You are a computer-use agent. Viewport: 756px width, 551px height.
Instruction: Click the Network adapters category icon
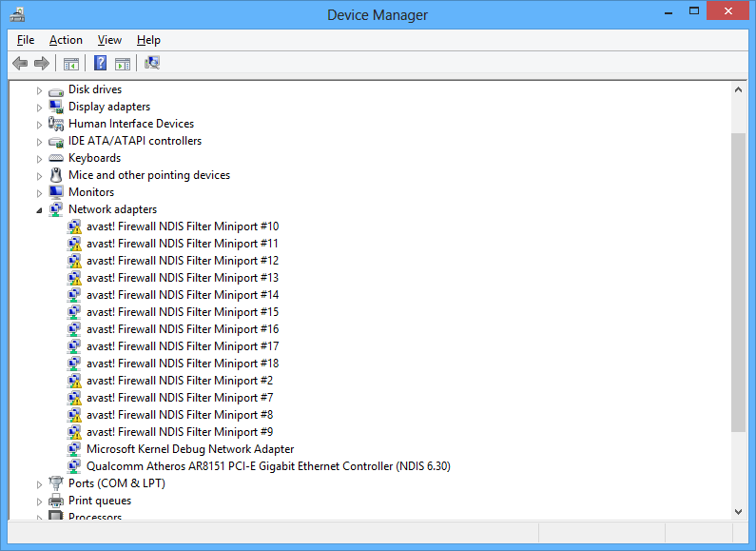click(x=56, y=209)
